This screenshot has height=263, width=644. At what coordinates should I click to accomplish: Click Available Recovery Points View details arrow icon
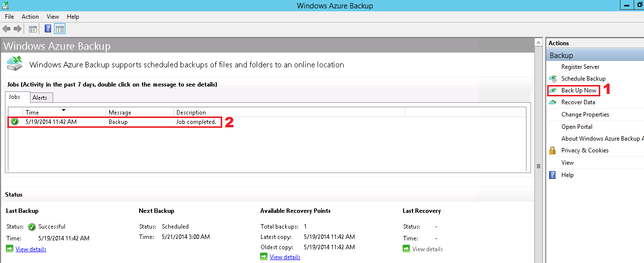(x=263, y=257)
